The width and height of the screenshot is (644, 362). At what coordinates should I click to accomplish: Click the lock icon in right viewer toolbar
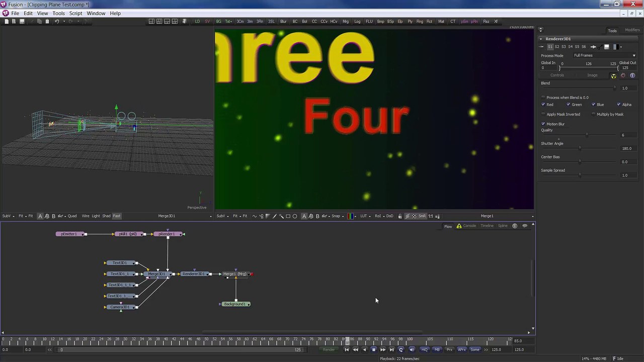pyautogui.click(x=400, y=216)
